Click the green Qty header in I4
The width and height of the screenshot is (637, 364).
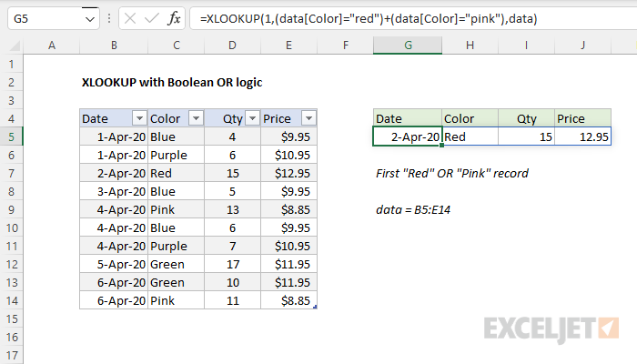(526, 118)
